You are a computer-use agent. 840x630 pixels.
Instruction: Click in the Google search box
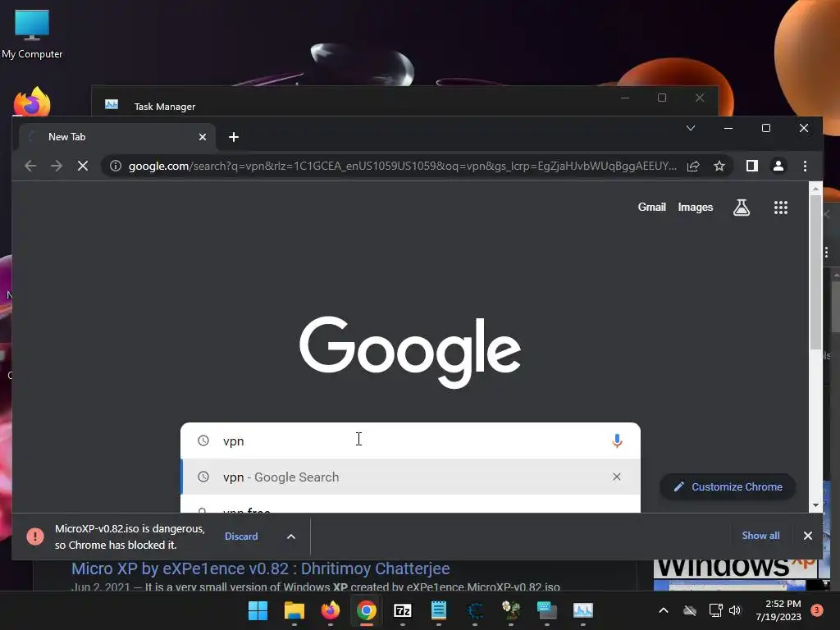(x=410, y=441)
